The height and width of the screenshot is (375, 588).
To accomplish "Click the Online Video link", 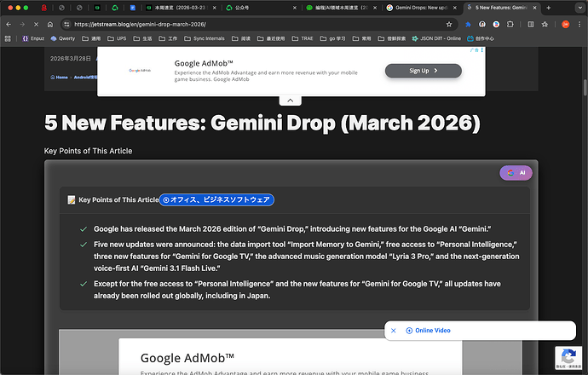I will 432,331.
